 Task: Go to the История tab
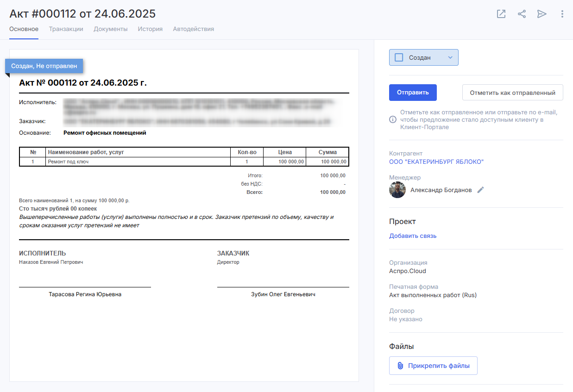click(x=150, y=29)
